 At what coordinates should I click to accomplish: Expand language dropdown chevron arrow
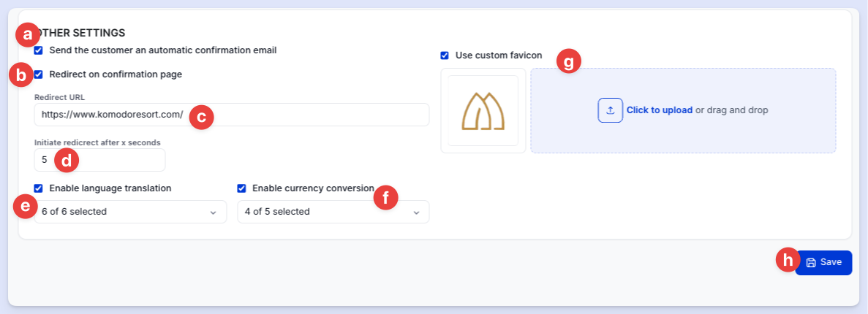click(213, 212)
